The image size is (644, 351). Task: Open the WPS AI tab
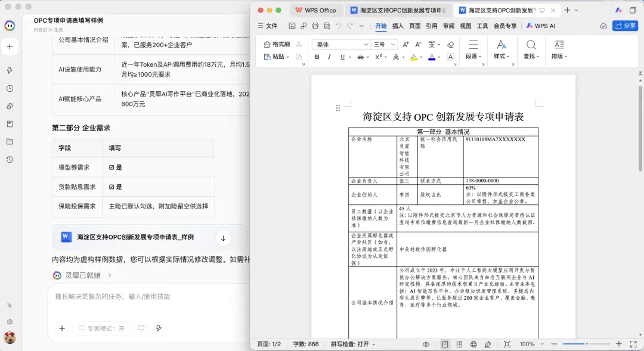540,26
